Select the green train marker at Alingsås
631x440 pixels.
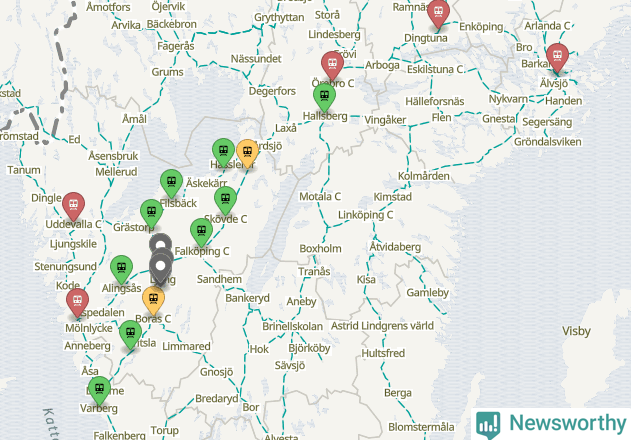pyautogui.click(x=122, y=269)
